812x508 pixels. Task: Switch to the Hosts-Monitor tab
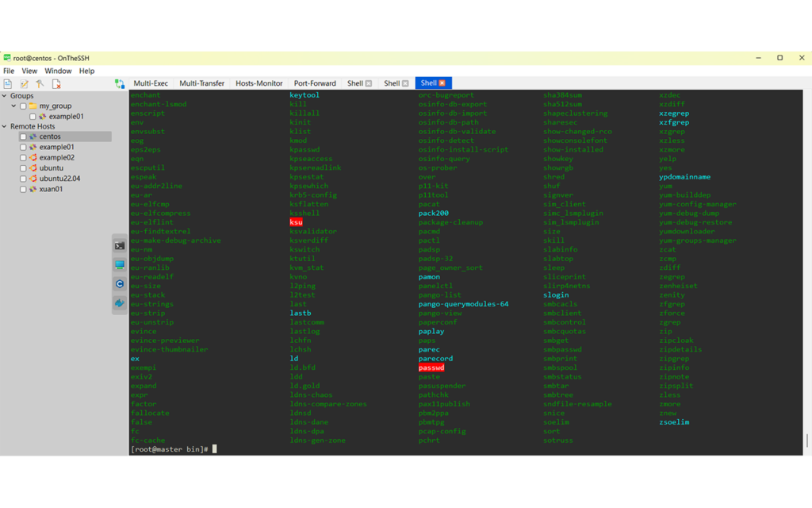point(259,83)
